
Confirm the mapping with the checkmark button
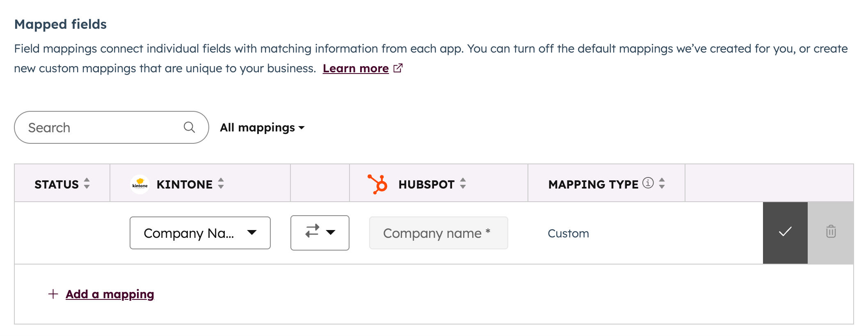tap(785, 232)
